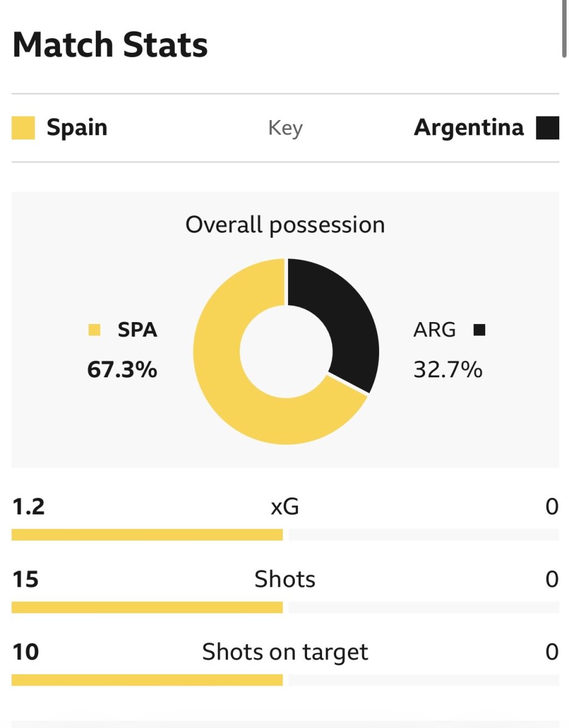Click the yellow Shots on target bar
This screenshot has height=728, width=569.
click(x=147, y=680)
